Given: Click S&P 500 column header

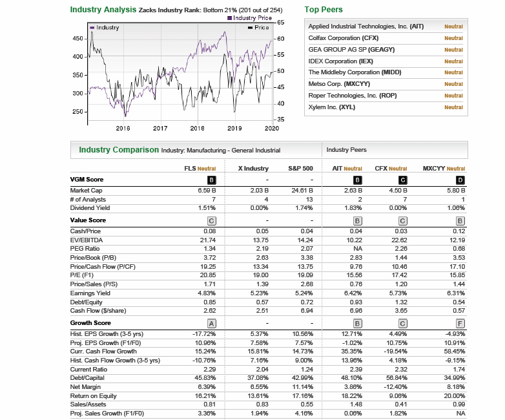Looking at the screenshot, I should [300, 169].
